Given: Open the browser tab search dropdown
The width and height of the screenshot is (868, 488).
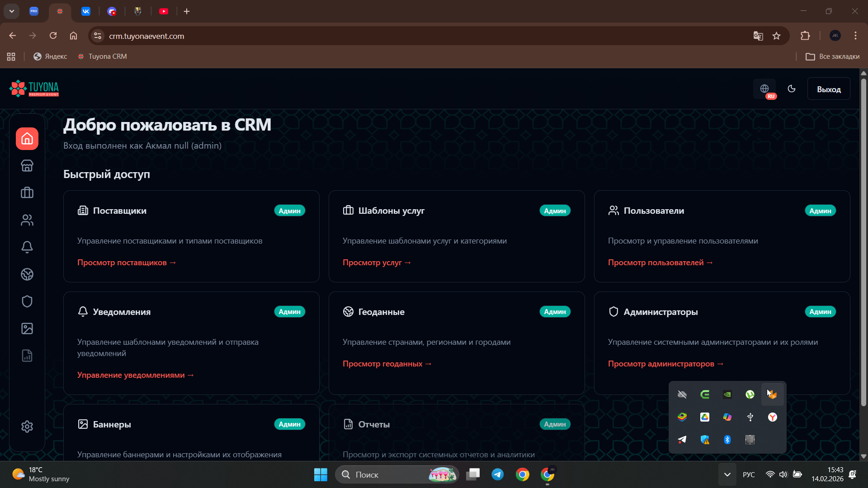Looking at the screenshot, I should click(x=12, y=11).
